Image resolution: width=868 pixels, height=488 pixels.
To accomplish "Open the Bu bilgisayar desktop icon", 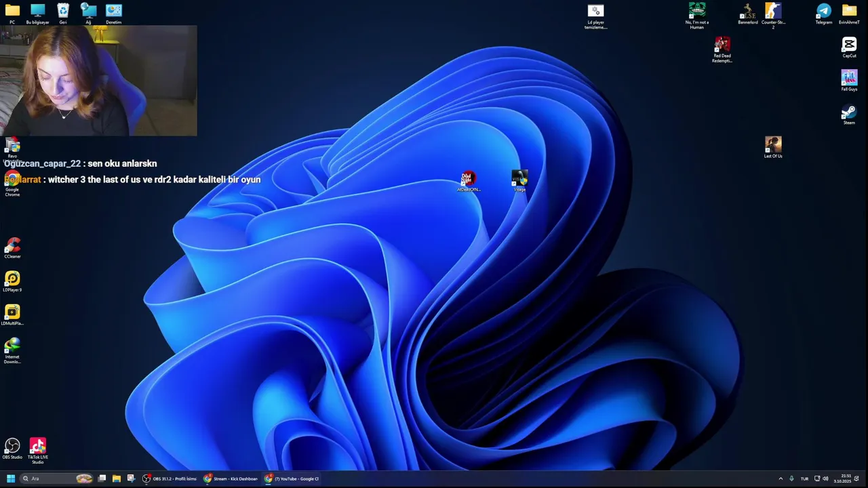I will click(37, 13).
